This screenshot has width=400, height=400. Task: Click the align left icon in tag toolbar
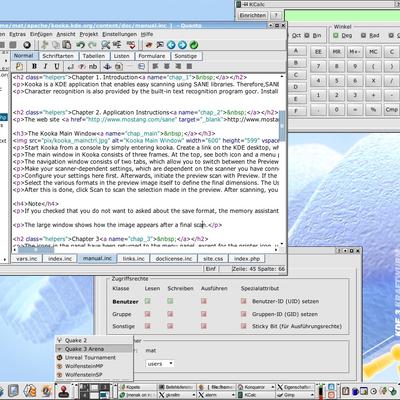coord(155,66)
